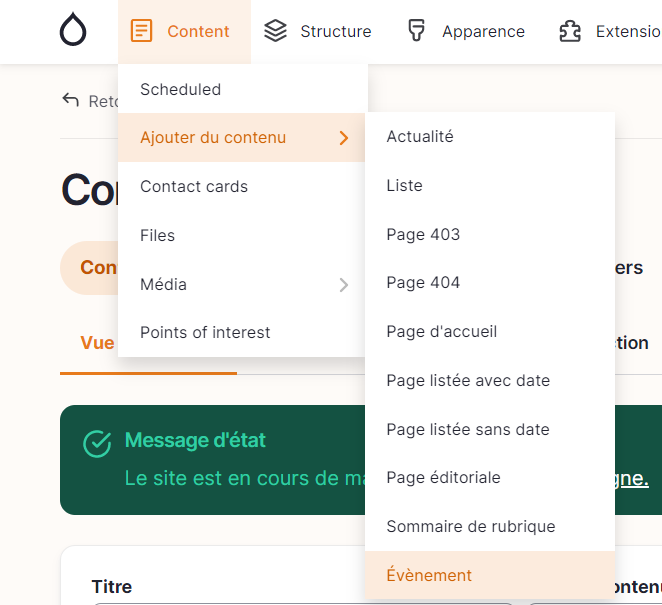Image resolution: width=662 pixels, height=605 pixels.
Task: Add a Page 404 content item
Action: click(x=423, y=283)
